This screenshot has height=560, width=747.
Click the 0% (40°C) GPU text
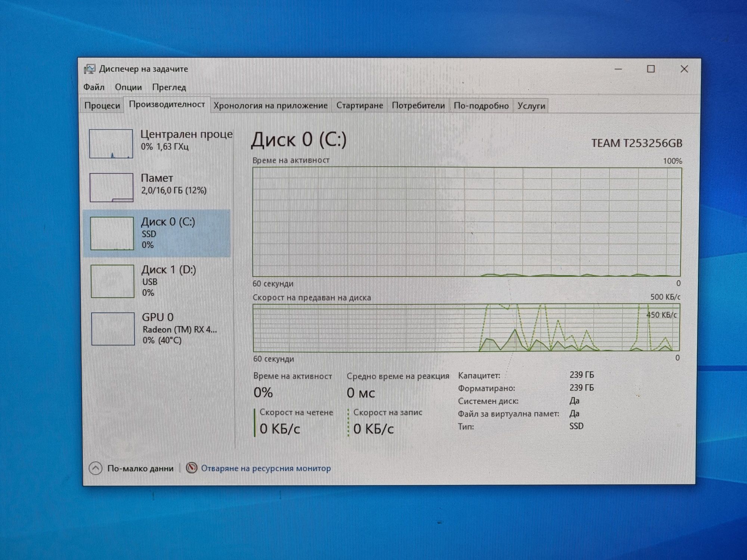coord(162,340)
